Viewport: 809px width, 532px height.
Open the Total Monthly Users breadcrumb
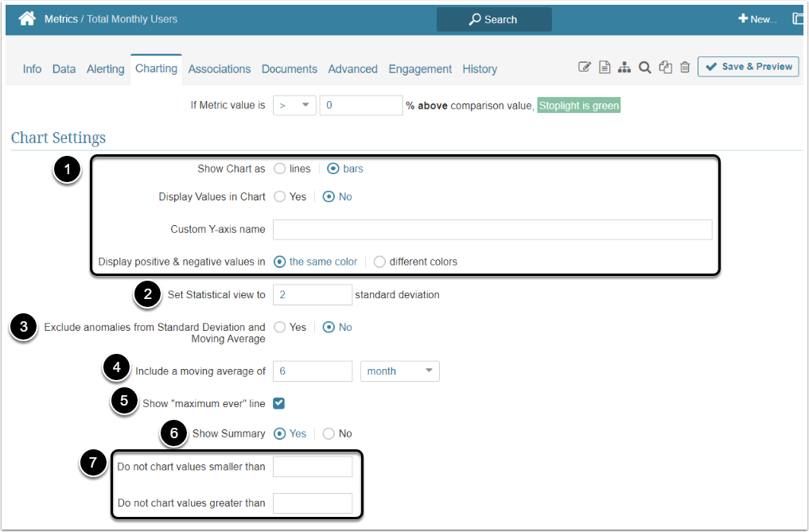tap(132, 19)
